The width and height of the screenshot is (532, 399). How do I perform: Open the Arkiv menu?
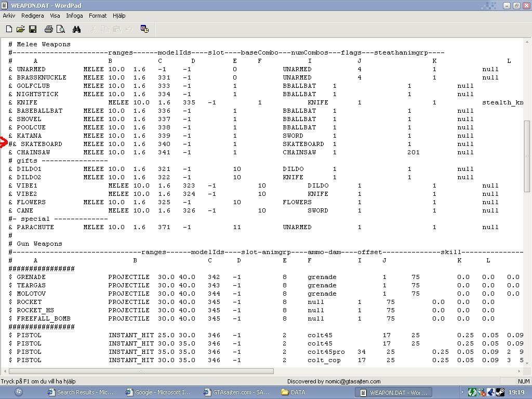pyautogui.click(x=9, y=16)
